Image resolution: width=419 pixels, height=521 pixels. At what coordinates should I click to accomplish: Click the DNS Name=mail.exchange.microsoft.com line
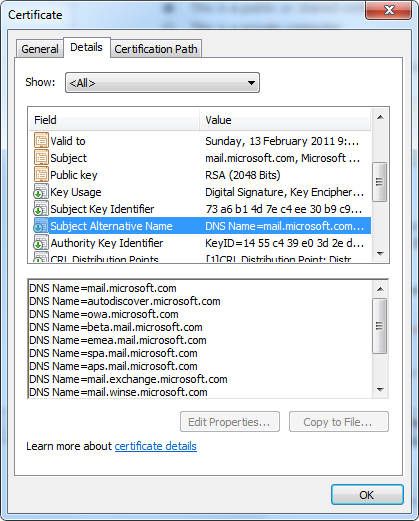coord(128,379)
